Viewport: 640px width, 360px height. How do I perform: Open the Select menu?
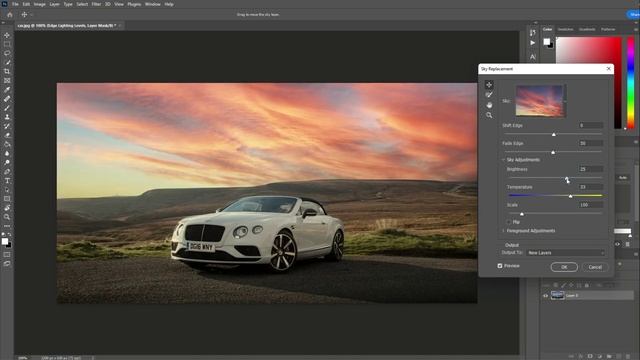click(82, 4)
